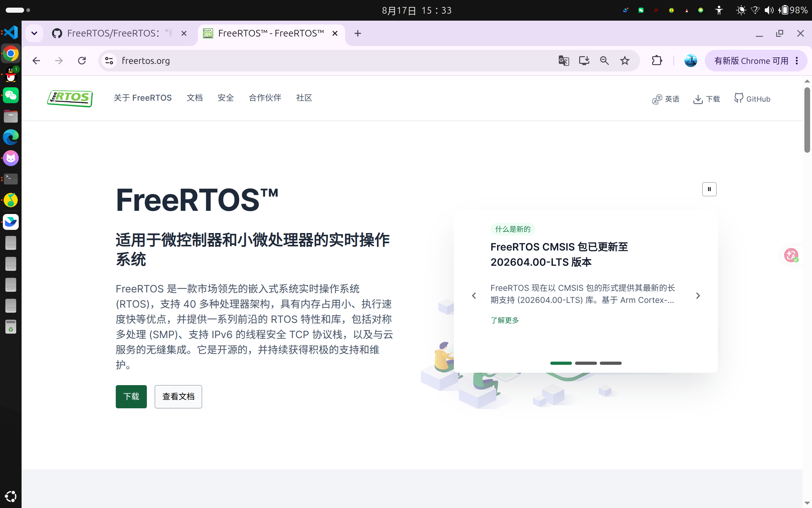Screen dimensions: 812x508
Task: Open the tab search dropdown arrow
Action: click(x=34, y=33)
